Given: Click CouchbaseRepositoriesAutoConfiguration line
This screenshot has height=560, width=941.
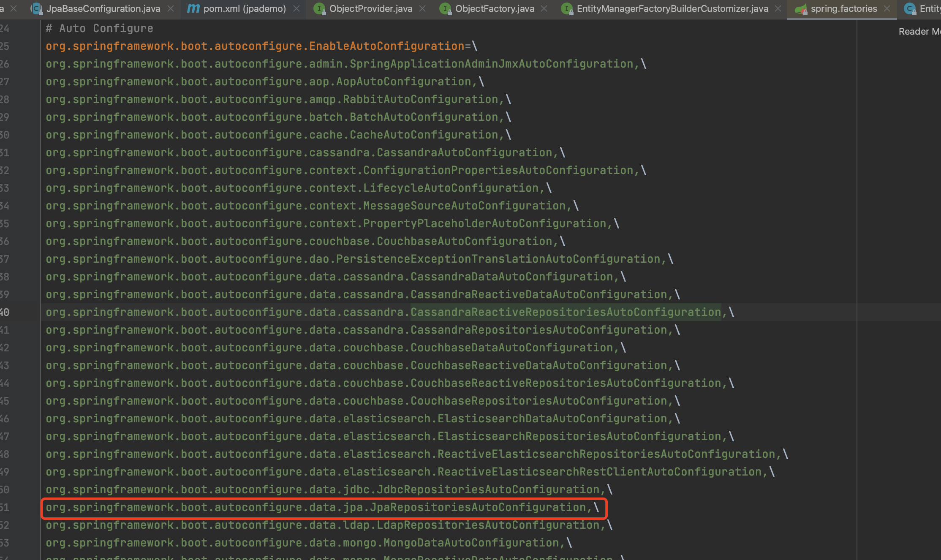Looking at the screenshot, I should 363,401.
